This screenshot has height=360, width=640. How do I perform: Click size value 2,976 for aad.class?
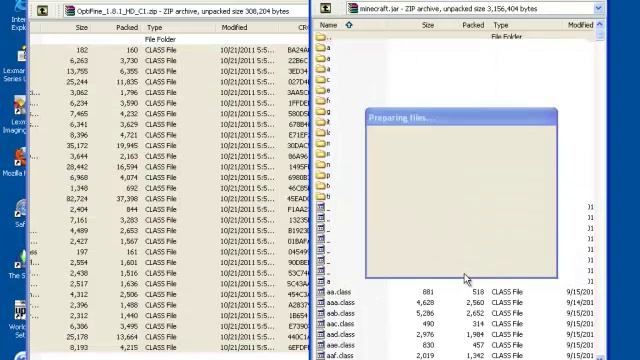425,335
